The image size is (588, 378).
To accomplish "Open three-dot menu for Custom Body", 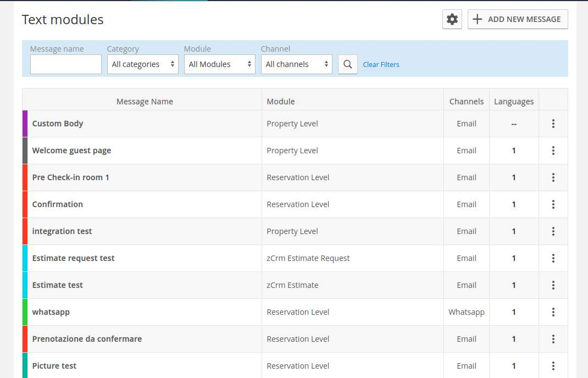I will (553, 124).
